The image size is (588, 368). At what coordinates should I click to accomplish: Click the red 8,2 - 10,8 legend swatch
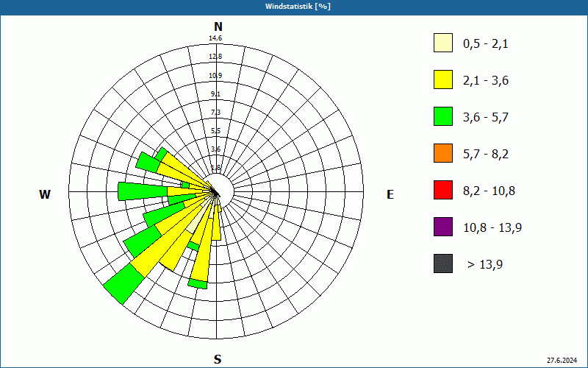pyautogui.click(x=443, y=190)
